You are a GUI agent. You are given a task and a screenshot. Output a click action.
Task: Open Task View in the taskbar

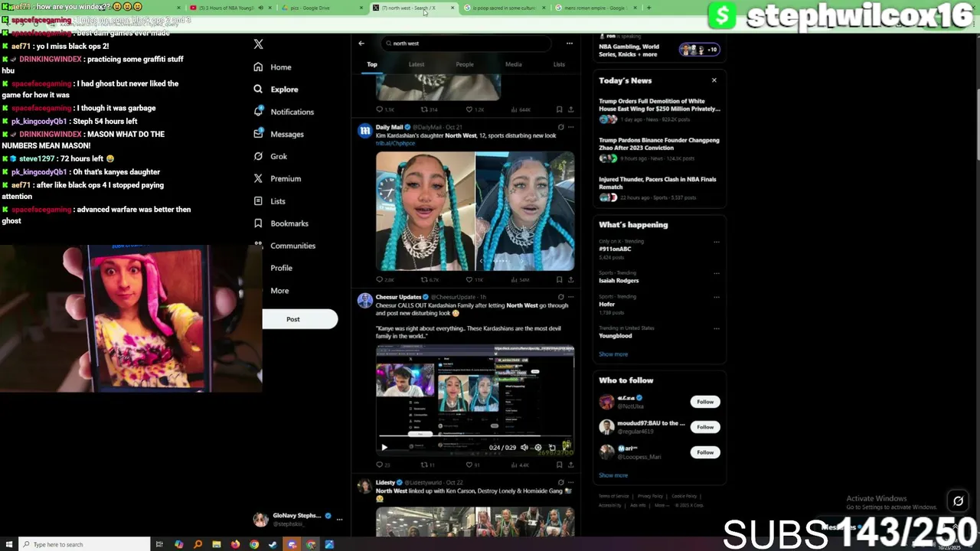point(159,544)
